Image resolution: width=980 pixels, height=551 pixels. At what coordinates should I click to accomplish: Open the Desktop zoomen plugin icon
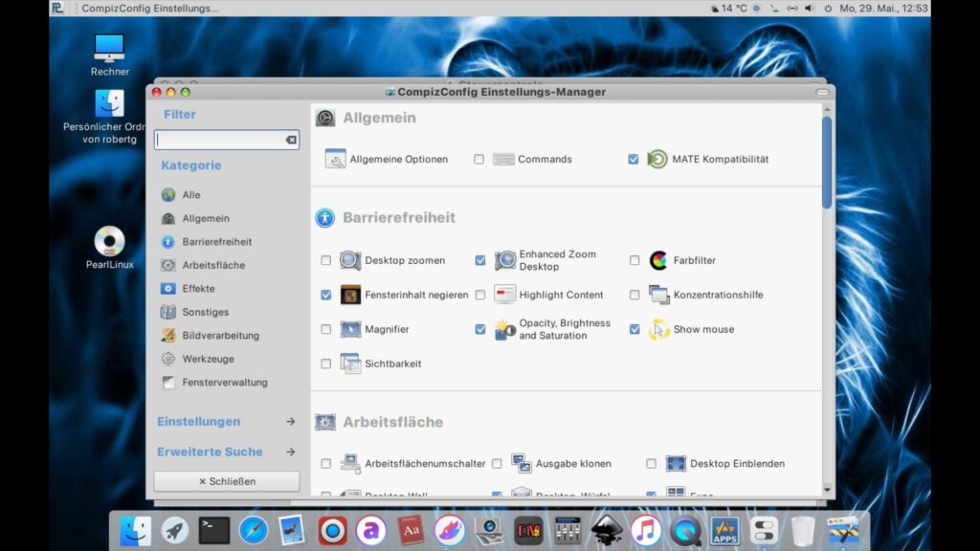tap(350, 260)
